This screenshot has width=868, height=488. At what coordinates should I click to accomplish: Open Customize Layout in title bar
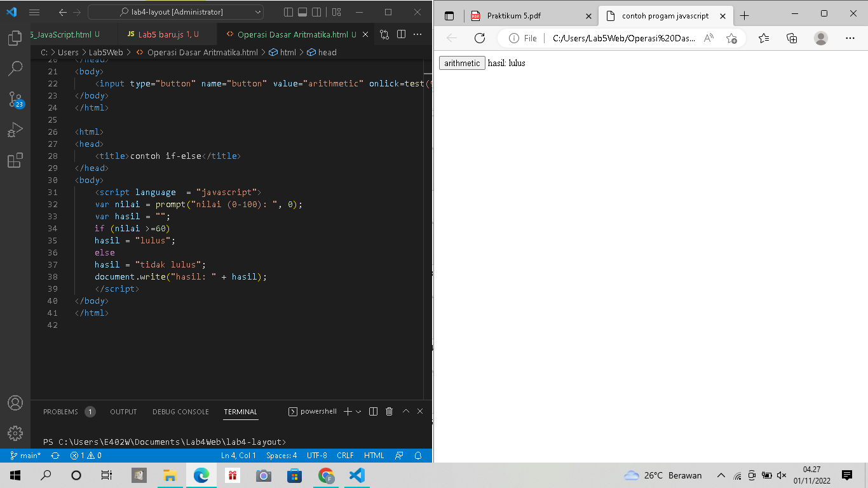pyautogui.click(x=337, y=12)
